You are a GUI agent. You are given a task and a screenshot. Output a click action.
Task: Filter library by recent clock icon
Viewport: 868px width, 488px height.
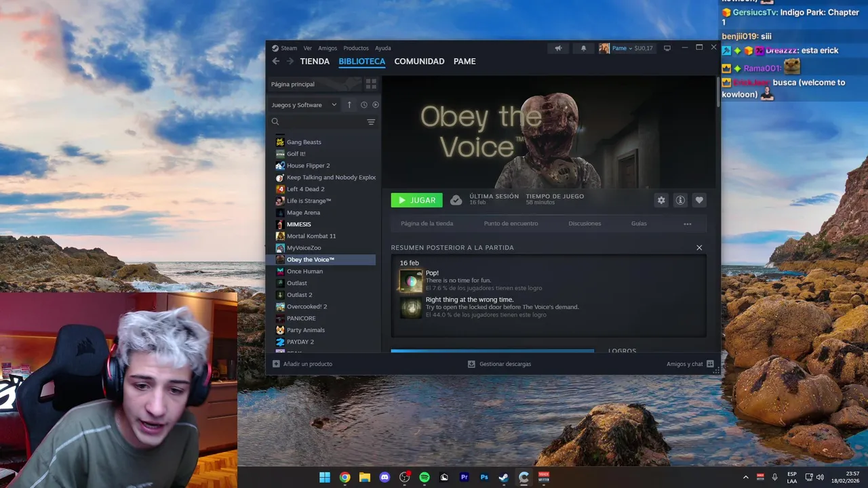pos(363,105)
